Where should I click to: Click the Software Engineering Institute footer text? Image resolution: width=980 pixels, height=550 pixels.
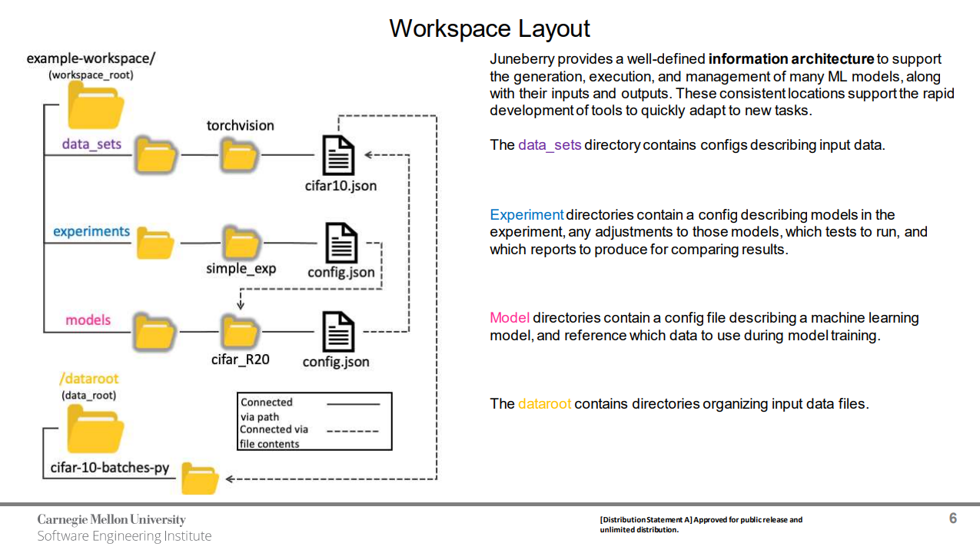point(125,536)
